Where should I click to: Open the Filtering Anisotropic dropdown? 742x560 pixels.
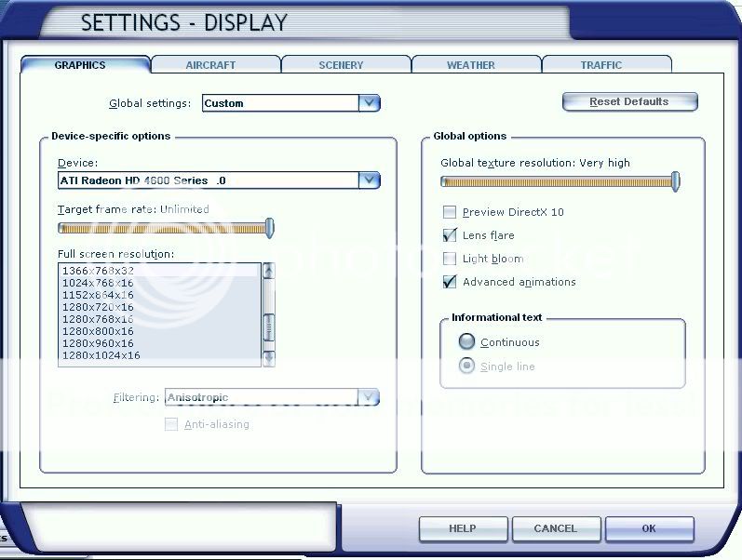click(x=369, y=397)
